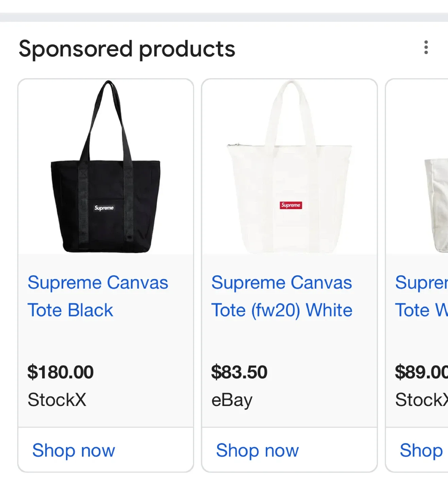Viewport: 448px width, 490px height.
Task: Select the eBay retailer name under the white tote
Action: pyautogui.click(x=232, y=400)
